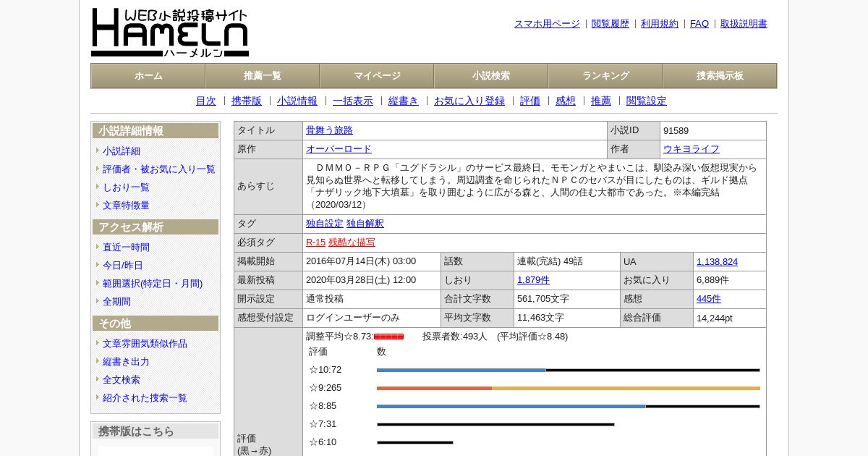868x456 pixels.
Task: Open the 利用規約 link
Action: [x=660, y=24]
